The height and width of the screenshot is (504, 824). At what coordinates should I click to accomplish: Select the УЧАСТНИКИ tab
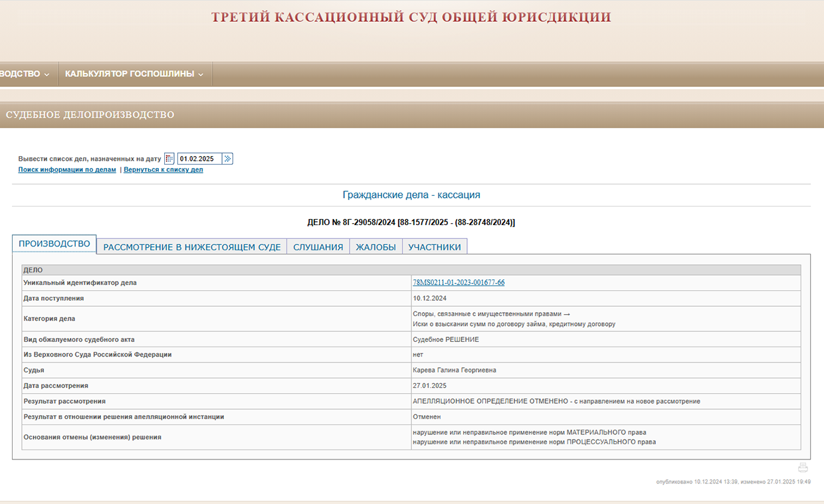[x=435, y=247]
